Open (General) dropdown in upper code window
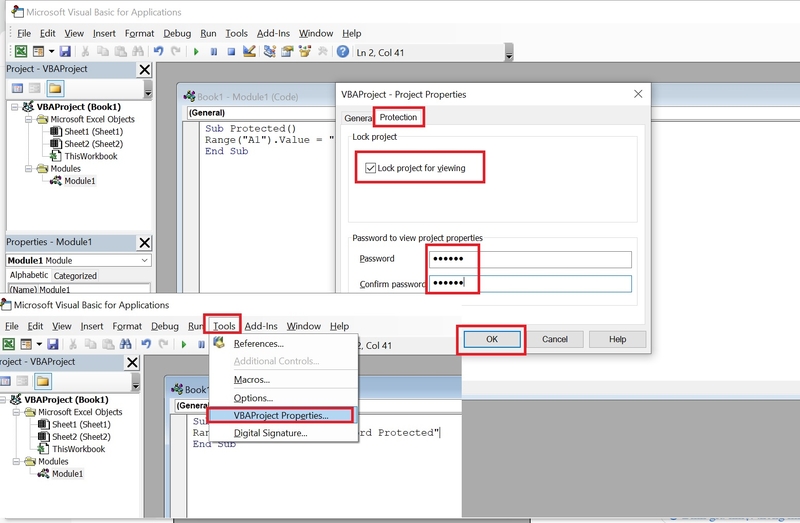The width and height of the screenshot is (800, 523). point(260,113)
